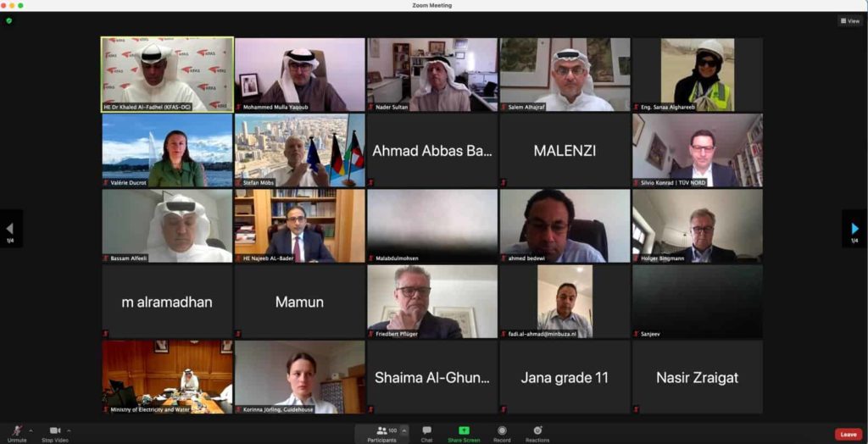Click the Jana grade 11 participant tile
This screenshot has width=868, height=444.
point(565,377)
